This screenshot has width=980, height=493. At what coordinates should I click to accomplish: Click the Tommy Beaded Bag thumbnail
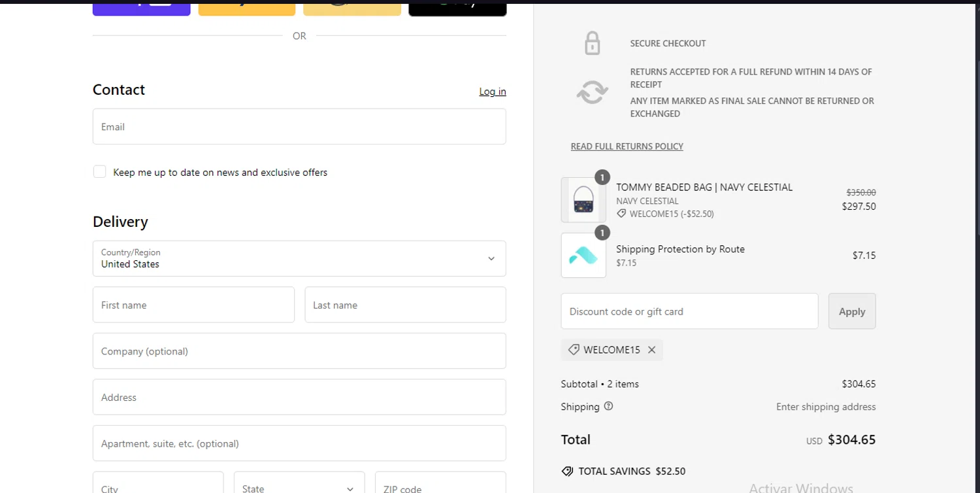tap(583, 199)
